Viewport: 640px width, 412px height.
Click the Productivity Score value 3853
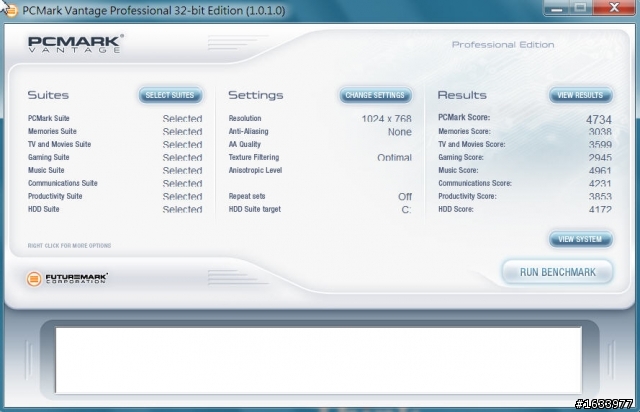tap(600, 197)
